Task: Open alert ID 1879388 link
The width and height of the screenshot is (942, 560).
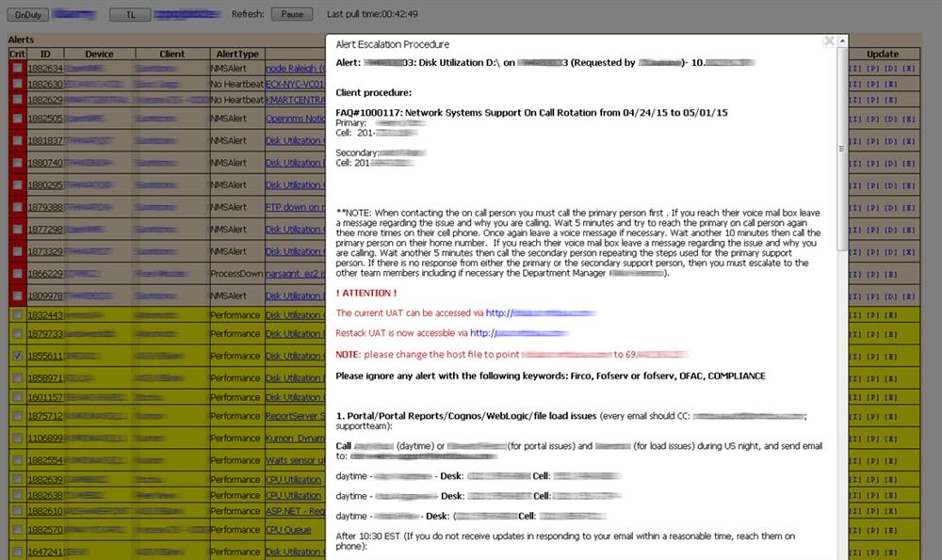Action: pyautogui.click(x=45, y=207)
